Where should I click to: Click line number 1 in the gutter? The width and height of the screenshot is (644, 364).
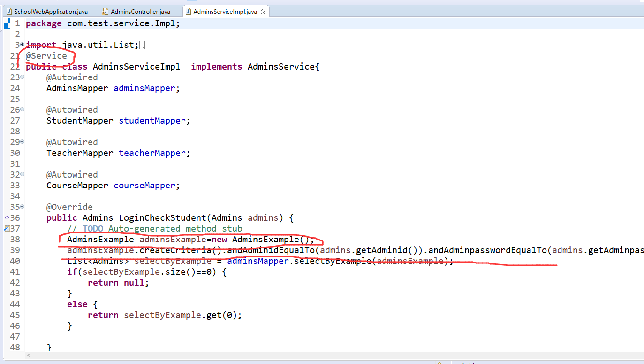(x=17, y=23)
